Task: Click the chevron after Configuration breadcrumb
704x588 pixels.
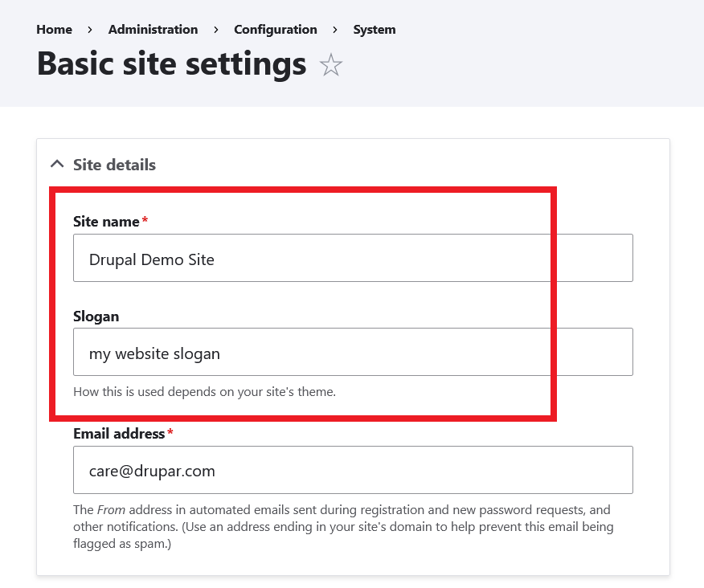Action: 334,29
